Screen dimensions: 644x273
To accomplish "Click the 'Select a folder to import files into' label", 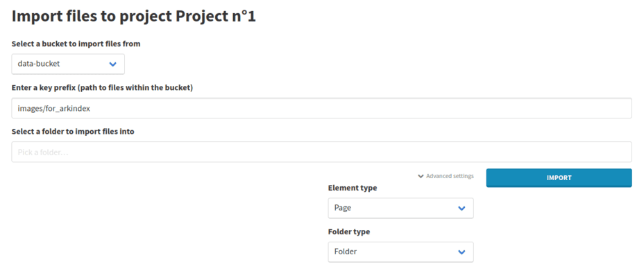I will [x=73, y=132].
